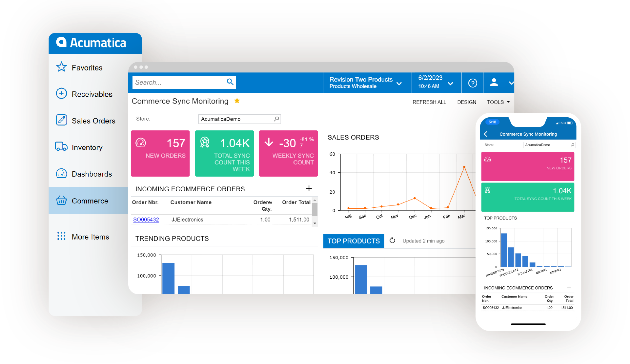Select the Inventory truck icon
Image resolution: width=630 pixels, height=364 pixels.
(61, 147)
